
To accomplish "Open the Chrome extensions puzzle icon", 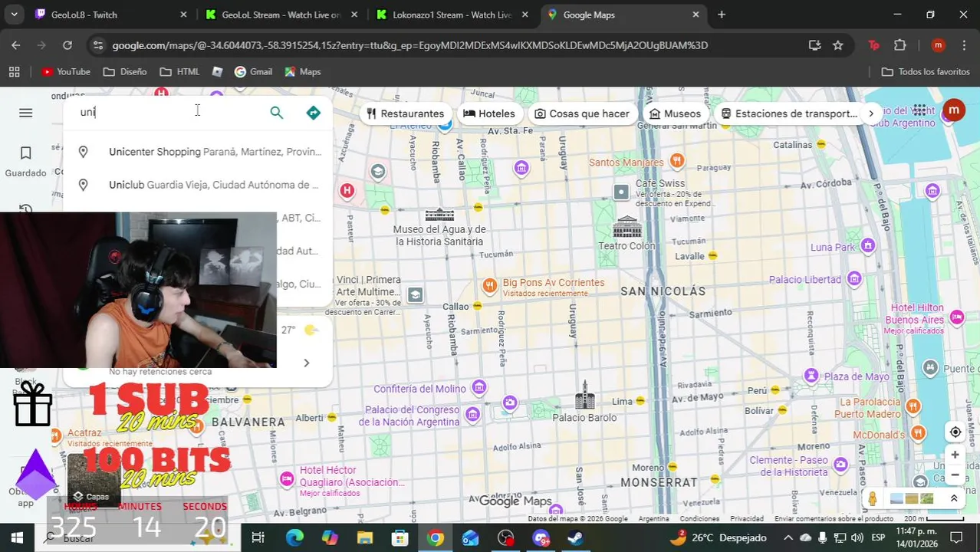I will click(x=900, y=45).
